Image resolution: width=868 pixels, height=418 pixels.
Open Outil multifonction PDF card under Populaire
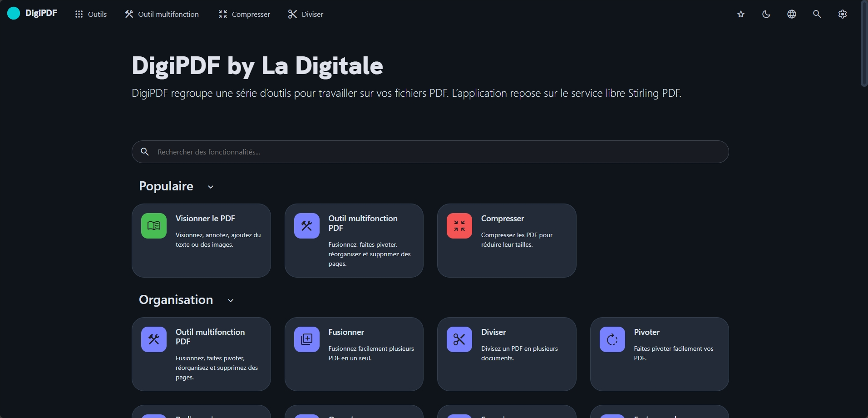354,240
